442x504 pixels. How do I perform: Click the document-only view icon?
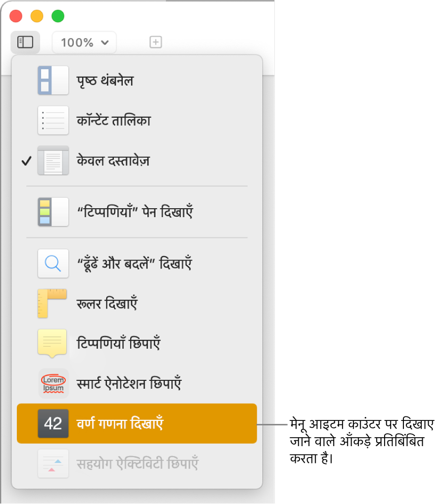pos(53,161)
